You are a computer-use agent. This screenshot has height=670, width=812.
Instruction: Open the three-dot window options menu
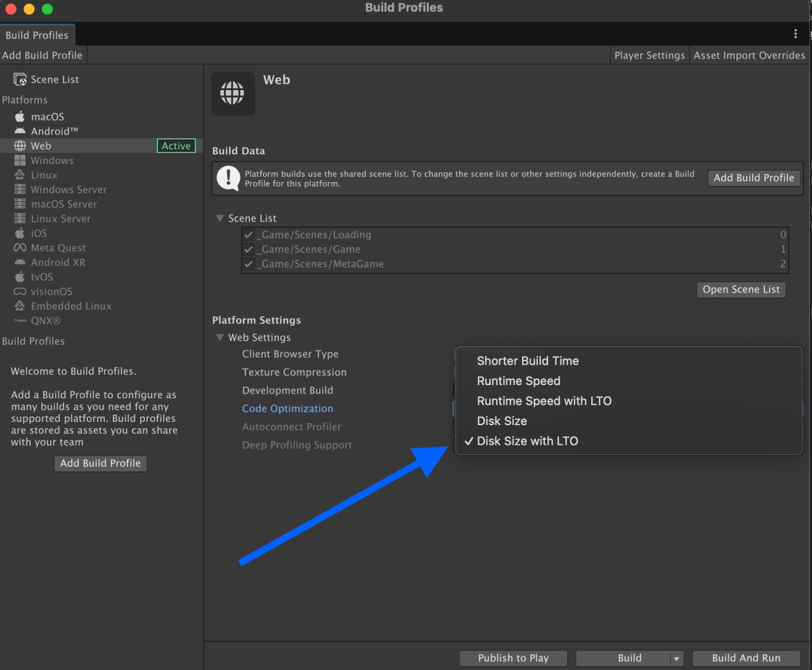(796, 34)
